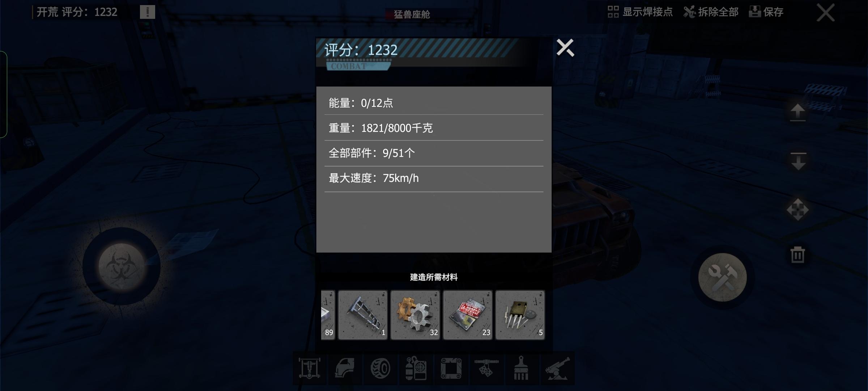Image resolution: width=868 pixels, height=391 pixels.
Task: Close the vehicle rating stats panel
Action: (x=565, y=48)
